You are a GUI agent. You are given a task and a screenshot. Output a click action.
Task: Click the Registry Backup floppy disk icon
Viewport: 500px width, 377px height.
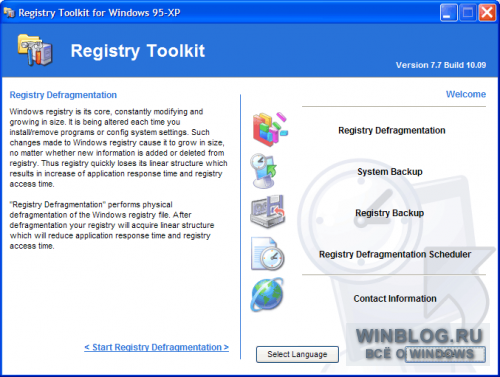267,212
